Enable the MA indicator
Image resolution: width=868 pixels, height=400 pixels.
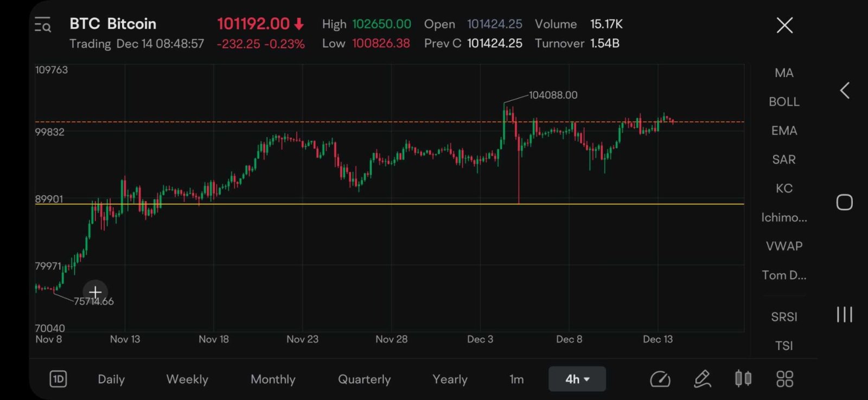[784, 73]
